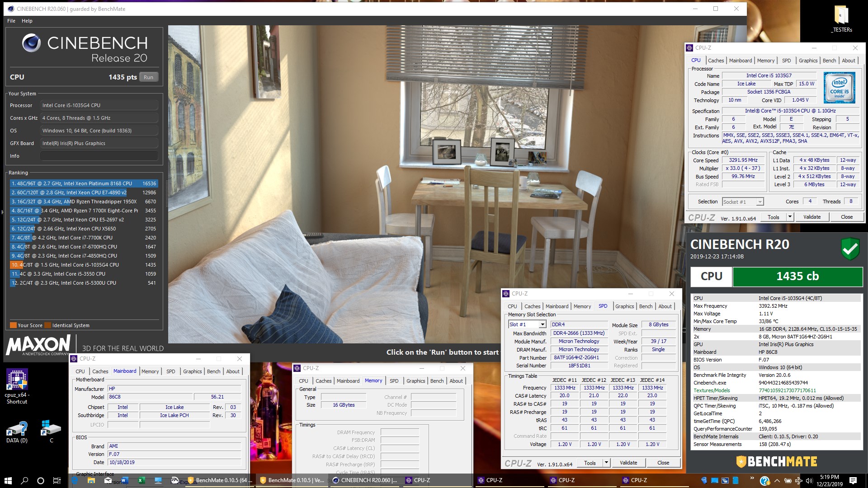The width and height of the screenshot is (868, 488).
Task: Click Validate in CPU-Z SPD window
Action: tap(628, 463)
